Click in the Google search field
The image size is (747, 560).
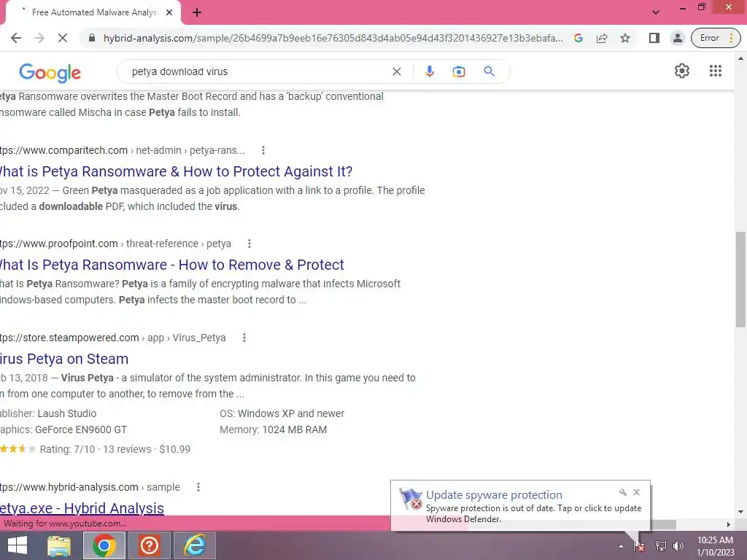point(258,71)
